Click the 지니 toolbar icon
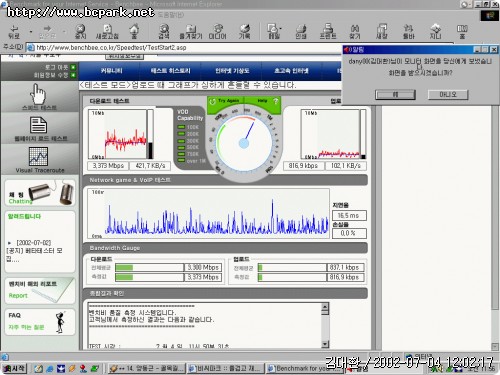The height and width of the screenshot is (375, 500). pyautogui.click(x=435, y=31)
